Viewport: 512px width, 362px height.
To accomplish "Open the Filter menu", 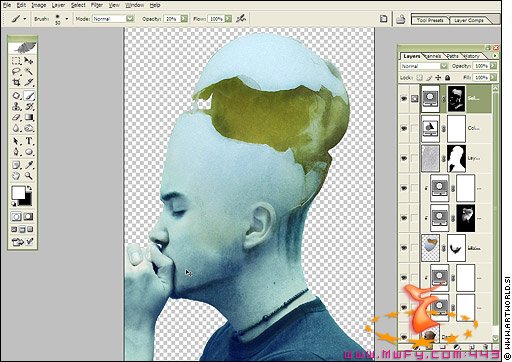I will point(97,5).
